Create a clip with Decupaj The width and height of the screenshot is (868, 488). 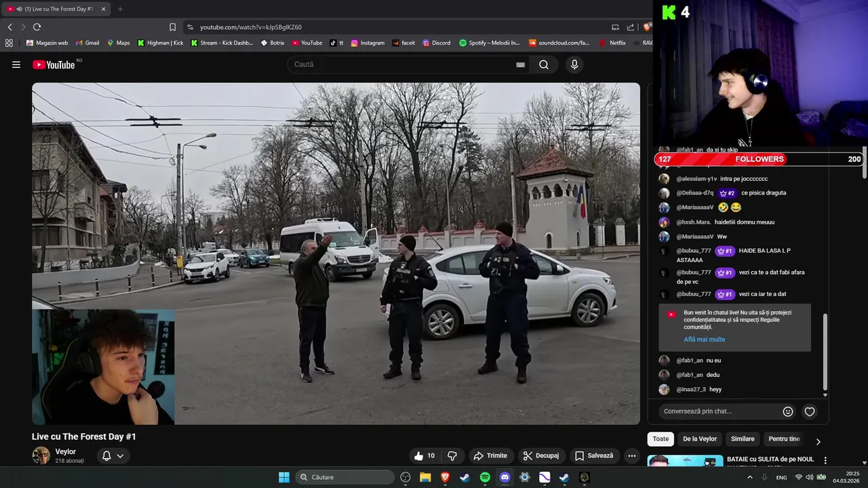coord(540,455)
